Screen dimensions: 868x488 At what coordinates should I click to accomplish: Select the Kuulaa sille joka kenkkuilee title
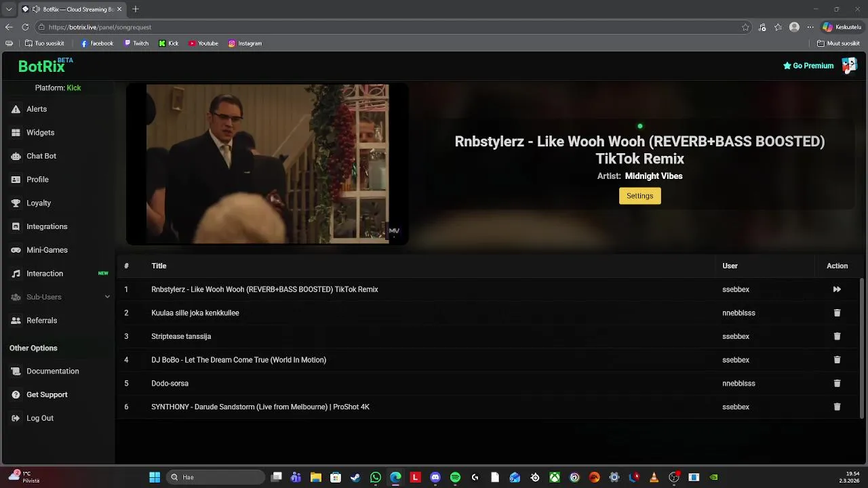tap(195, 313)
